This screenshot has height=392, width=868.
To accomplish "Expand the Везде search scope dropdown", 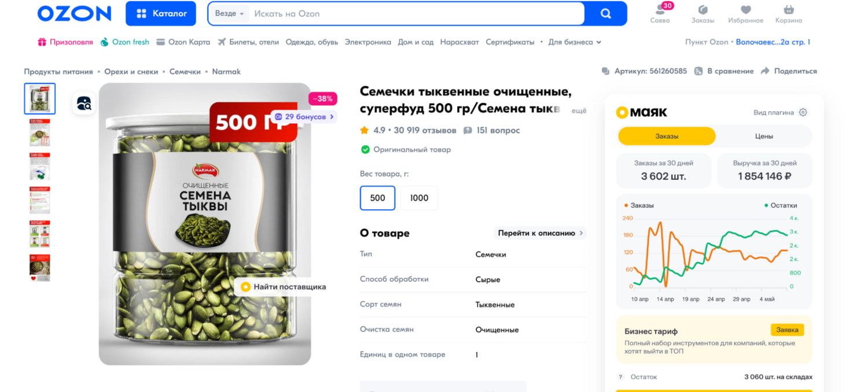I will pos(230,13).
